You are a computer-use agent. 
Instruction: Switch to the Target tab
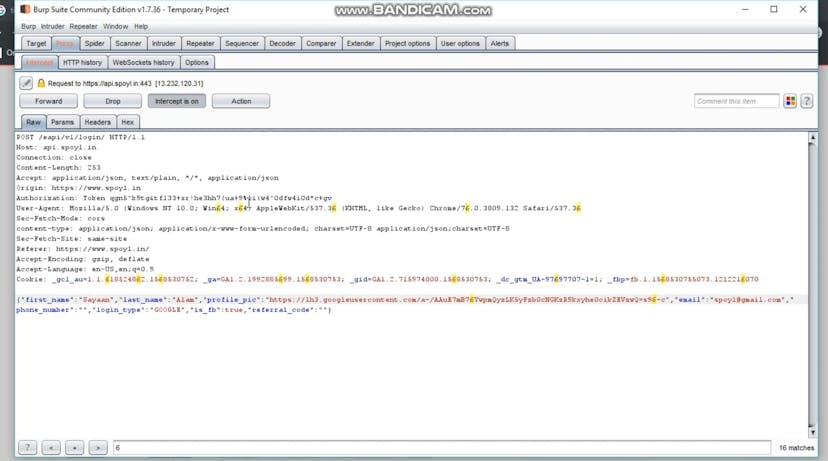[x=36, y=43]
